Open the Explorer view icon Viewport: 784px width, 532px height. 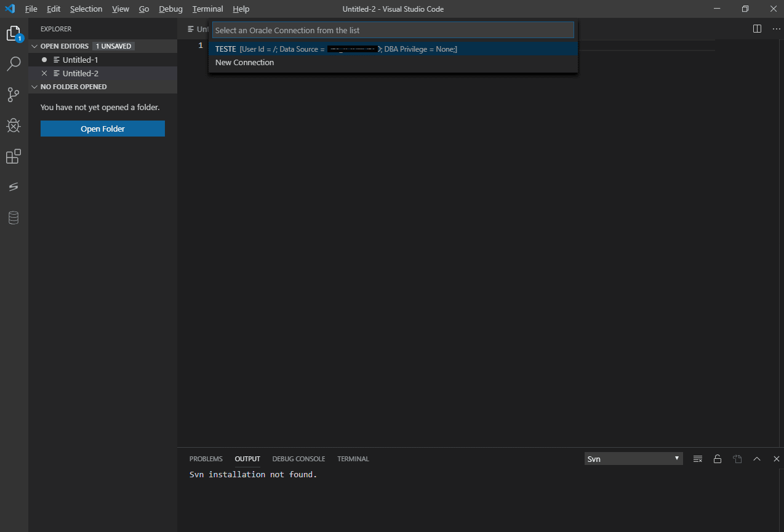(14, 34)
